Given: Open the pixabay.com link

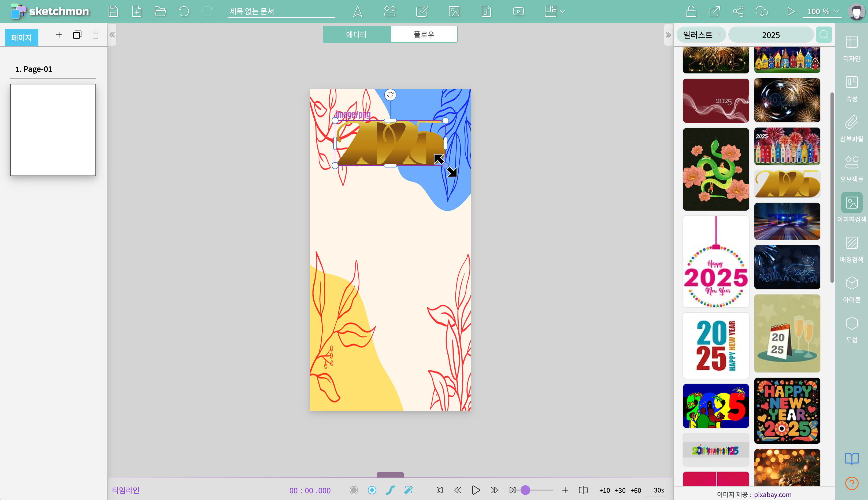Looking at the screenshot, I should point(773,494).
